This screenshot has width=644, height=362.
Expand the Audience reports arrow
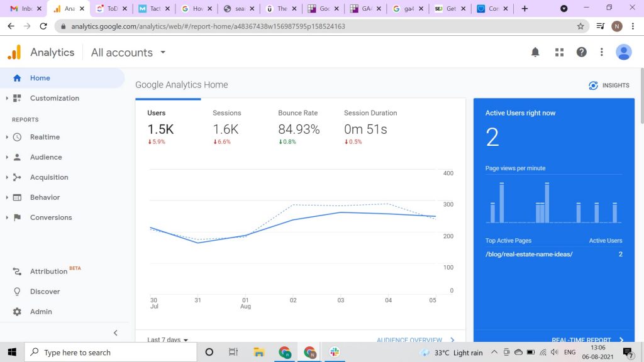[x=6, y=157]
